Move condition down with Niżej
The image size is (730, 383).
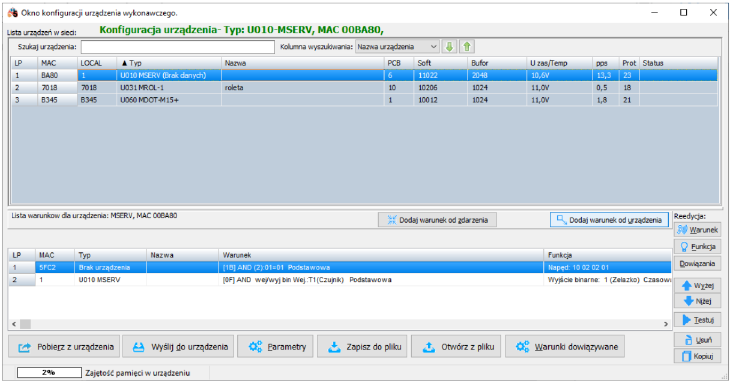(x=697, y=301)
